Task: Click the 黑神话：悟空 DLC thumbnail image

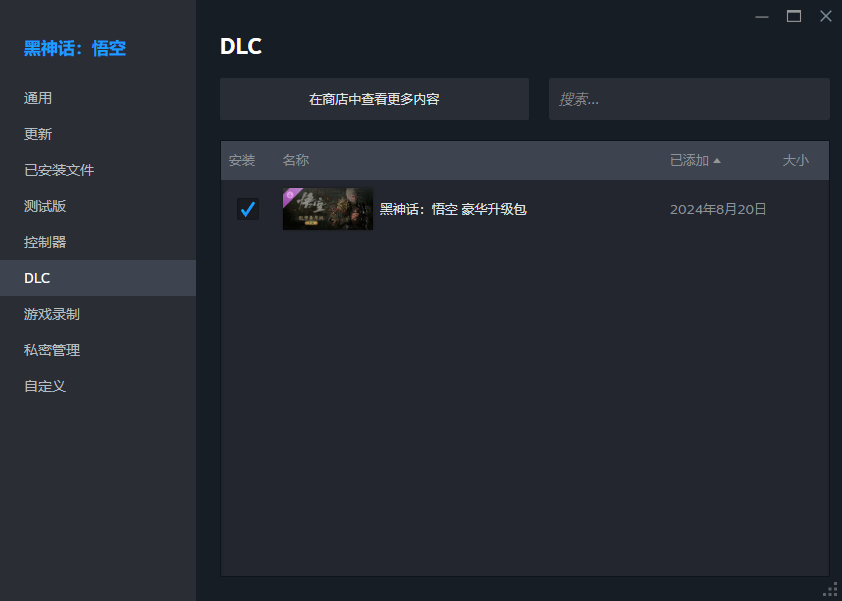Action: click(328, 209)
